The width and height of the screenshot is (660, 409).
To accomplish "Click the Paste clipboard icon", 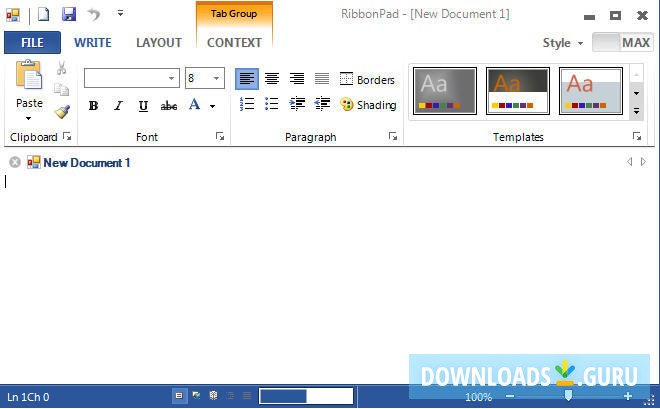I will 29,75.
